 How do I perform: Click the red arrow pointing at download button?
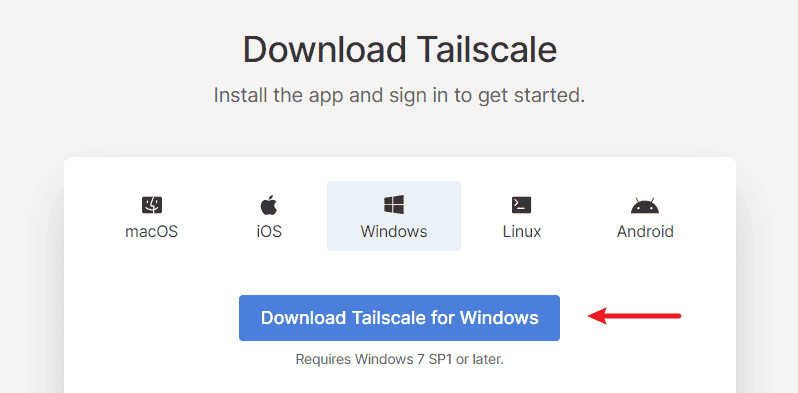(634, 316)
